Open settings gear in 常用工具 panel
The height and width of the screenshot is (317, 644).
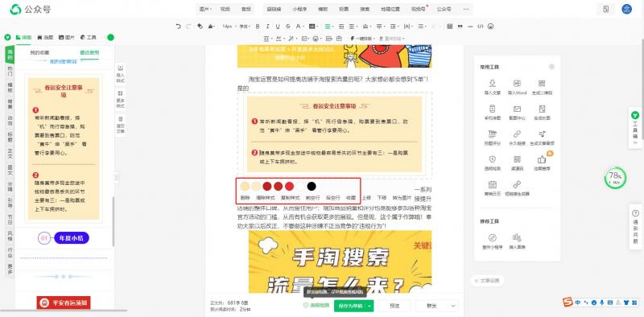click(551, 67)
